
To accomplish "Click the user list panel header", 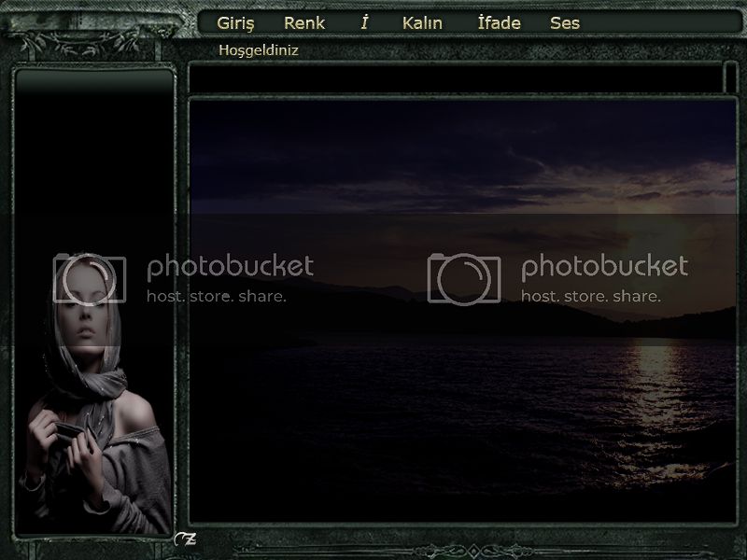I will point(95,81).
